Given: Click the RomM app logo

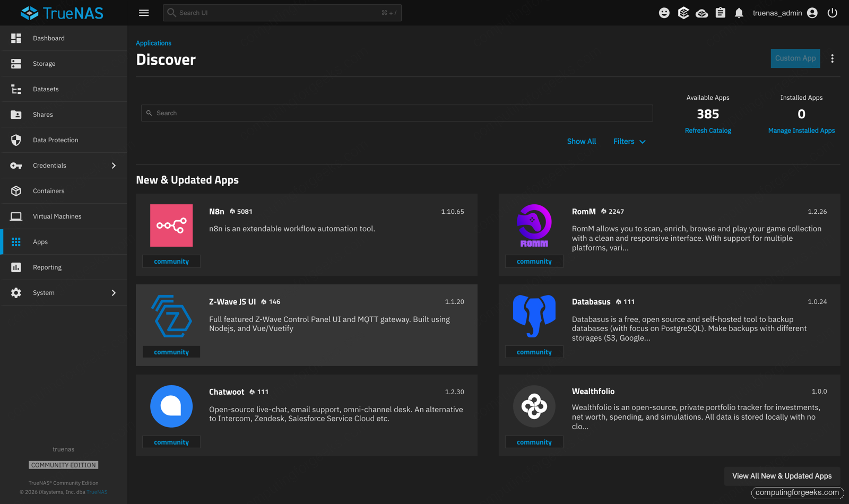Looking at the screenshot, I should point(534,225).
